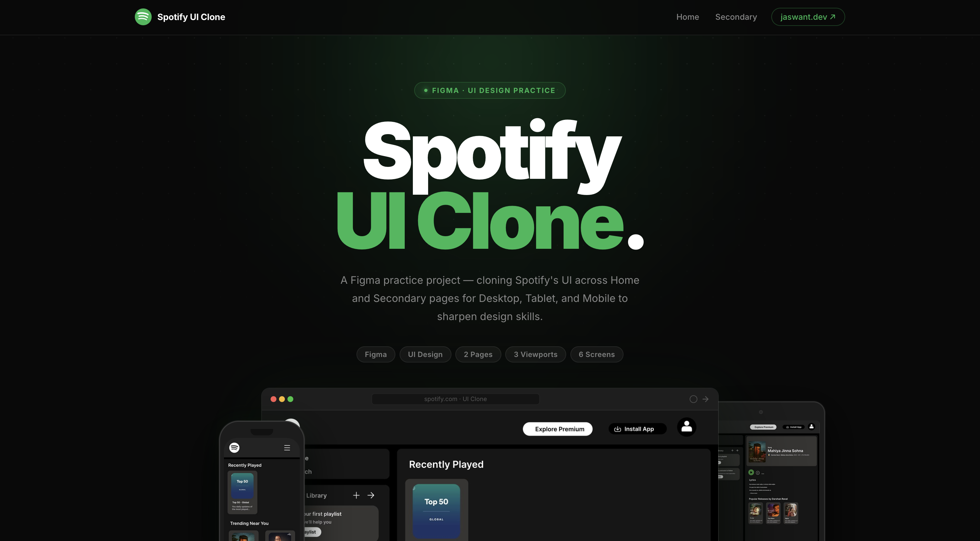
Task: Visit the jaswant.dev external link
Action: pos(808,17)
